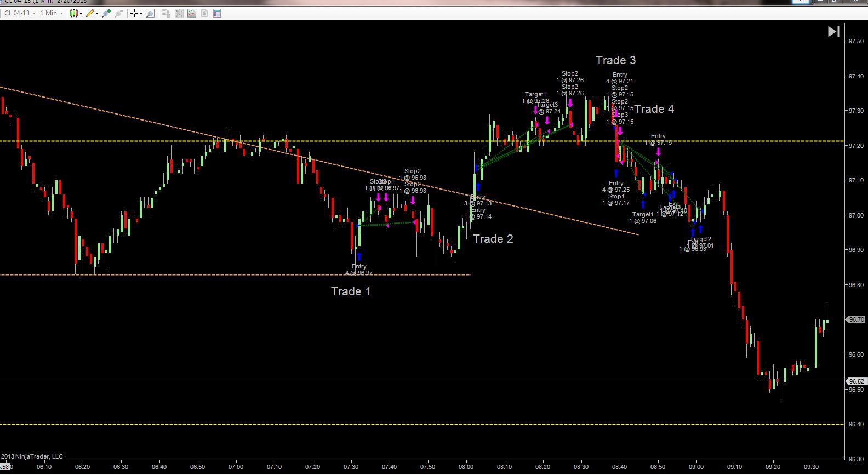Select the crosshair pointer icon
This screenshot has height=475, width=868.
[x=134, y=13]
